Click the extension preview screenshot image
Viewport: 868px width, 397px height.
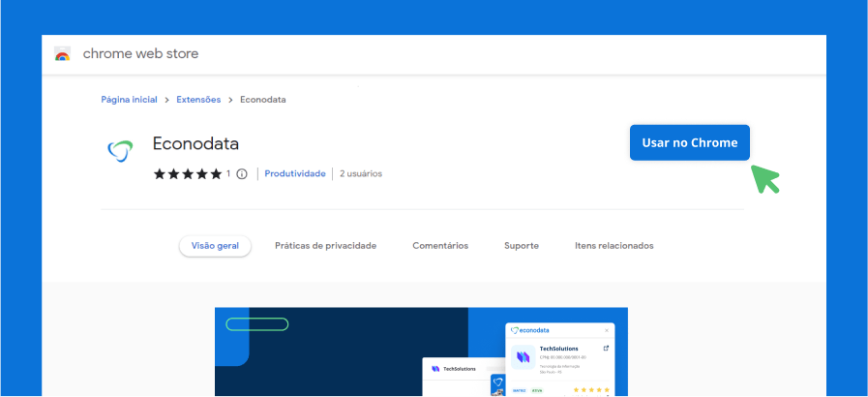point(421,352)
